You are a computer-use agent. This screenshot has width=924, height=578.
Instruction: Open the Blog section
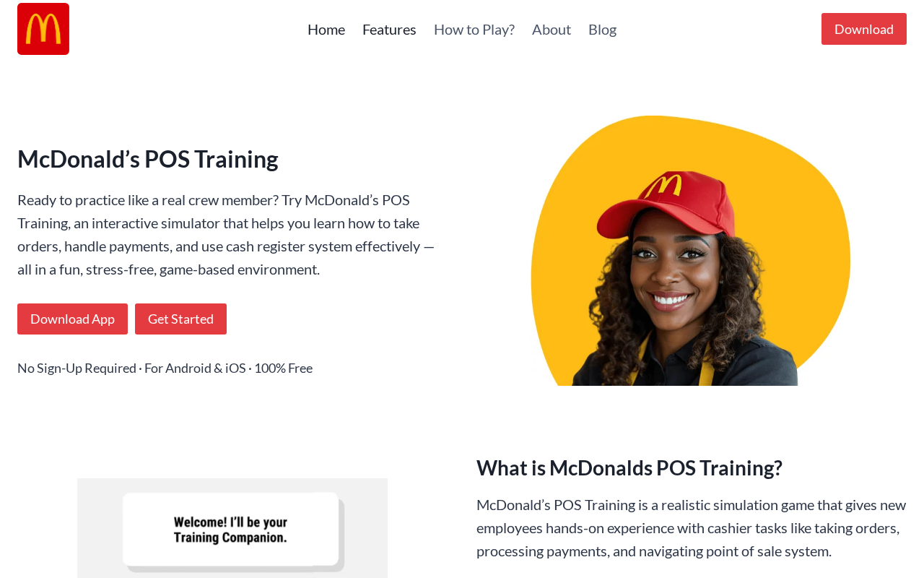pyautogui.click(x=602, y=29)
